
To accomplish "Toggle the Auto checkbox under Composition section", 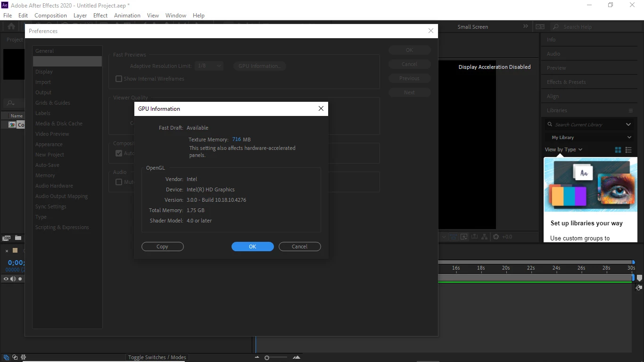I will 119,153.
